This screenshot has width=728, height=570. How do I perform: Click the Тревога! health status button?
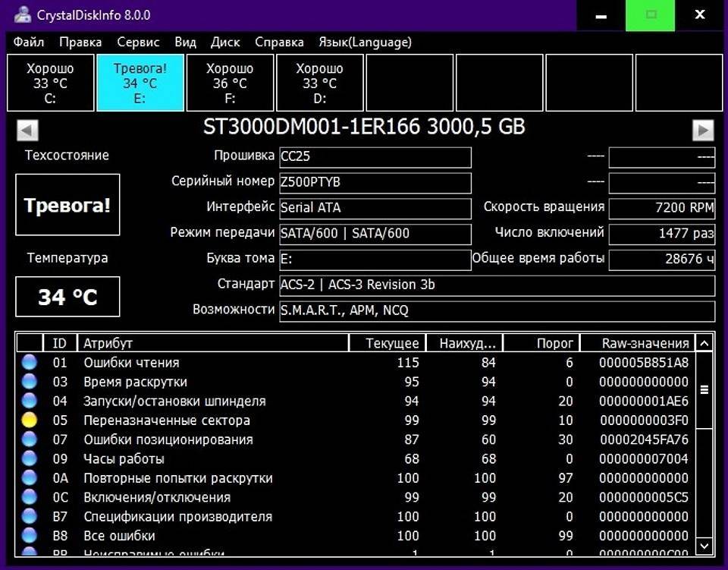[67, 205]
